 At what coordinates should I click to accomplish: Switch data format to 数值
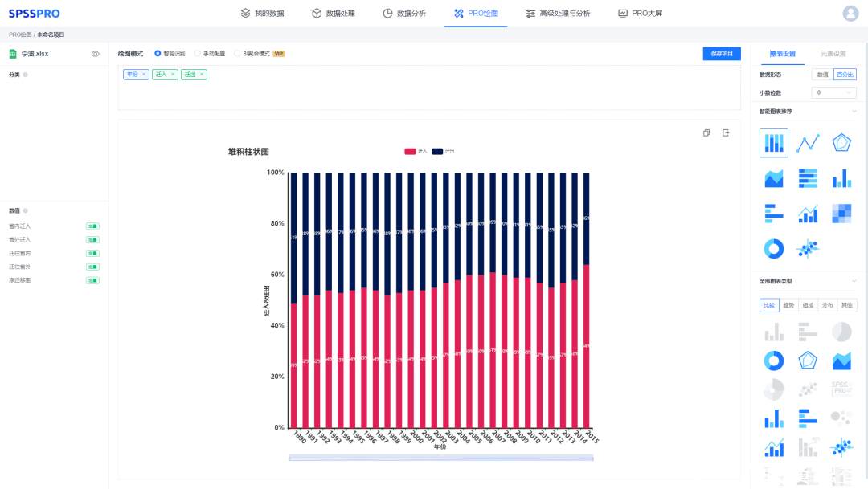tap(822, 75)
